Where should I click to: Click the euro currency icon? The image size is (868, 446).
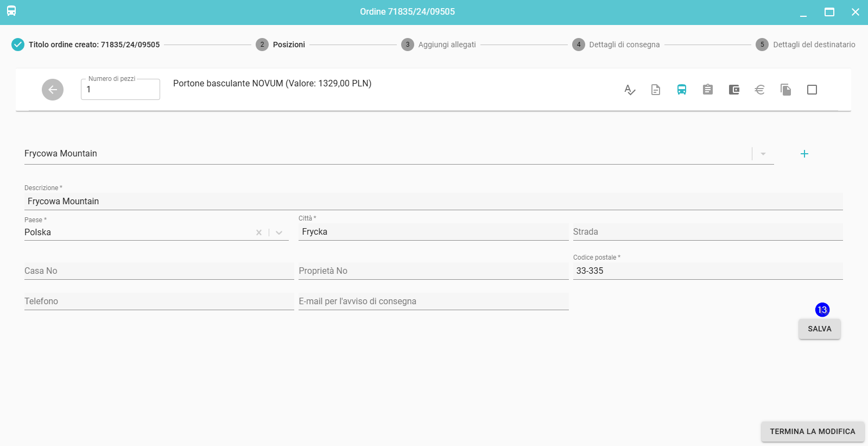pyautogui.click(x=760, y=90)
